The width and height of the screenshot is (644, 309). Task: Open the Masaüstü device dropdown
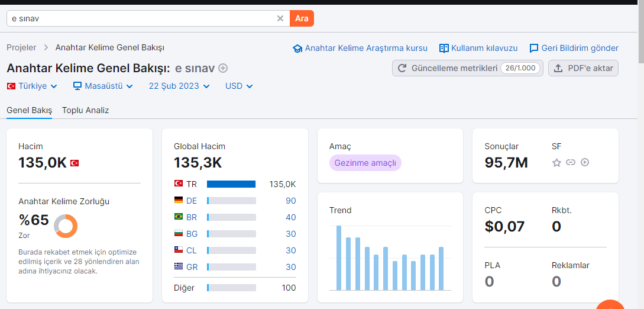pos(103,86)
